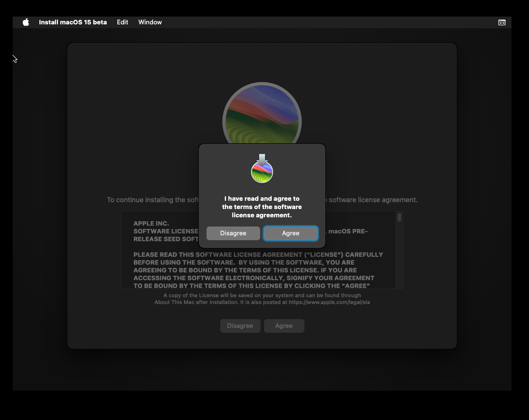Screen dimensions: 529x420
Task: Click the installer icon in the dialog
Action: coord(262,168)
